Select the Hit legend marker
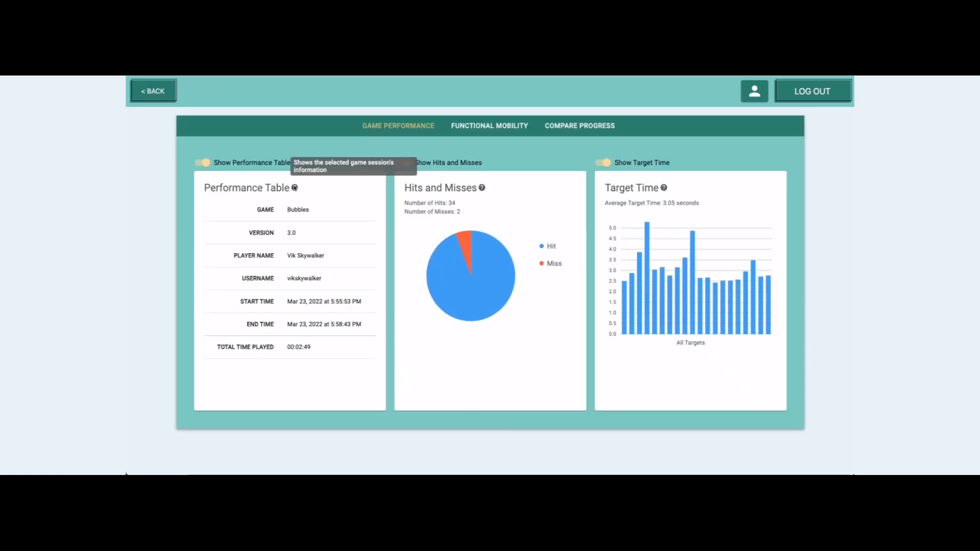This screenshot has height=551, width=980. (541, 246)
